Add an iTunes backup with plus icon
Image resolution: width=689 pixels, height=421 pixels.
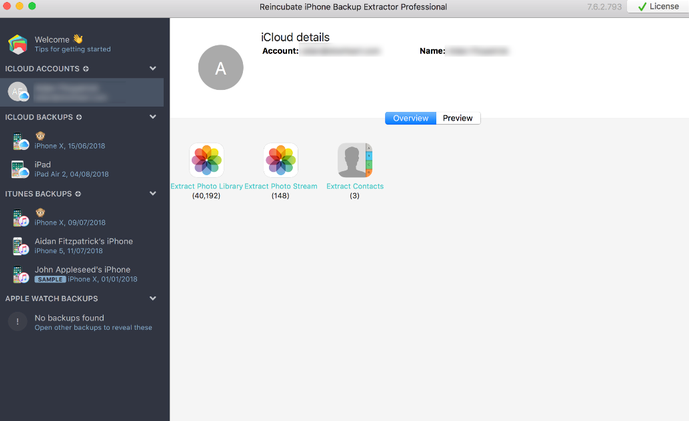point(78,194)
